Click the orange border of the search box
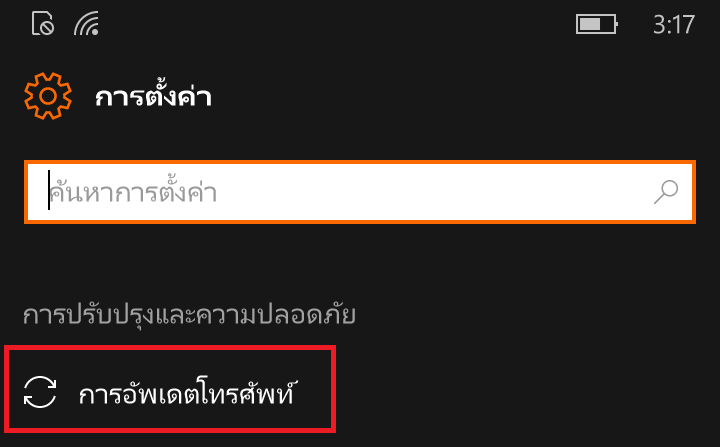720x447 pixels. point(360,162)
